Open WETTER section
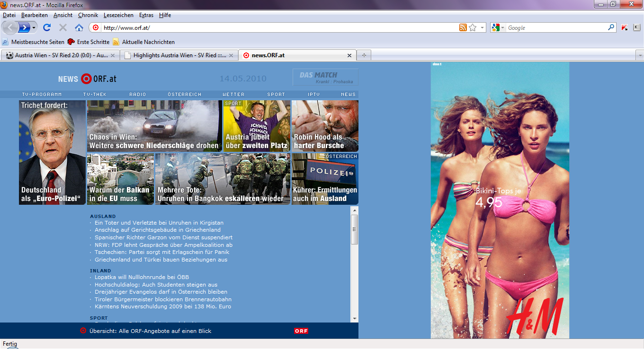Screen dimensions: 644x349 pos(234,95)
